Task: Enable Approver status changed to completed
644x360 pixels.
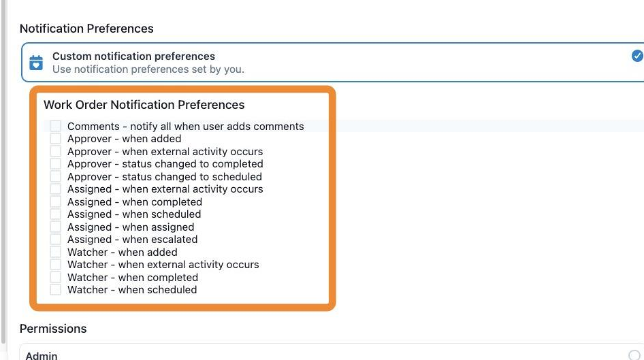Action: tap(55, 164)
